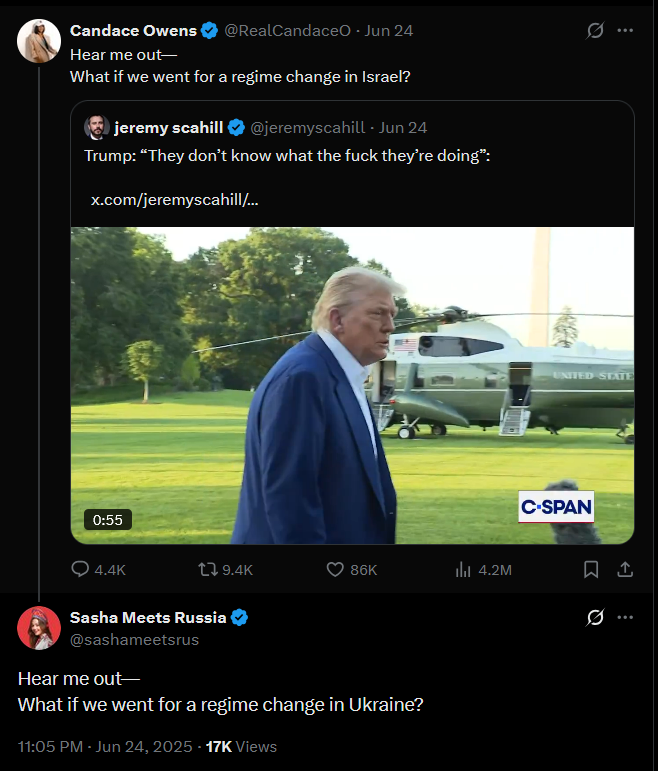Open more options on Sasha Meets Russia post
Image resolution: width=658 pixels, height=771 pixels.
coord(626,618)
